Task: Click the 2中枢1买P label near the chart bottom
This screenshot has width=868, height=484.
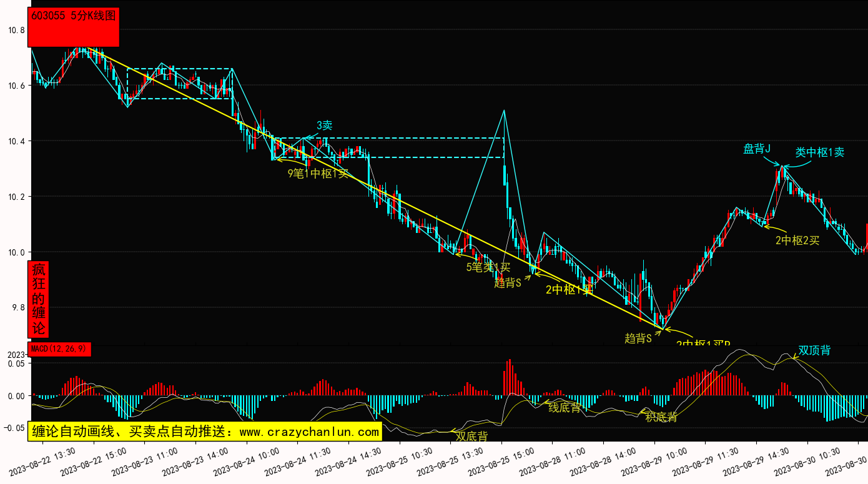Action: [x=703, y=344]
